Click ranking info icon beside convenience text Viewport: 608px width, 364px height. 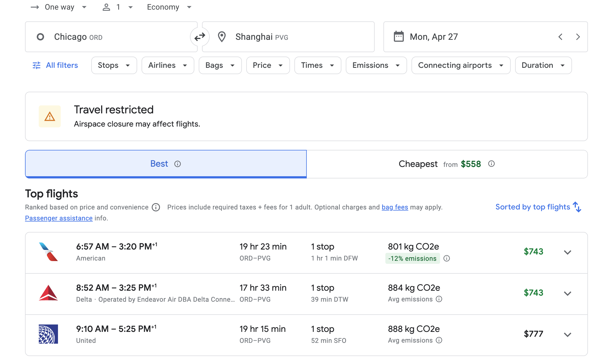point(156,207)
